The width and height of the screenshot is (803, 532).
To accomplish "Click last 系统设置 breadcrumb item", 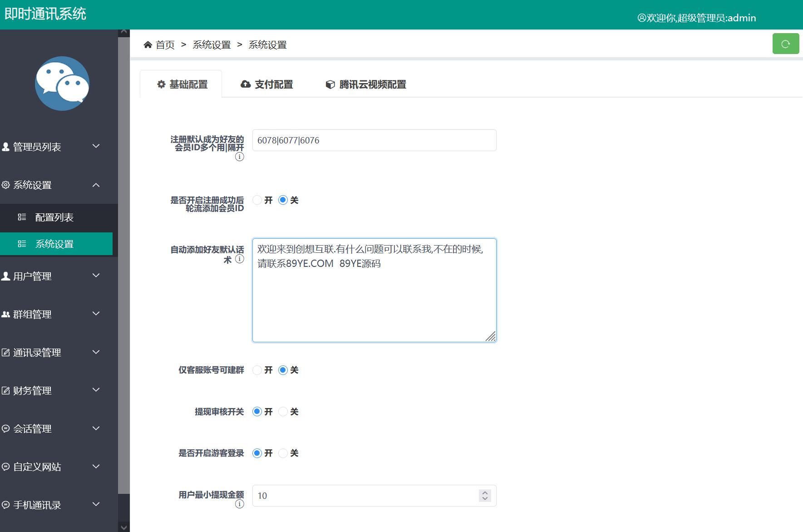I will click(x=267, y=45).
